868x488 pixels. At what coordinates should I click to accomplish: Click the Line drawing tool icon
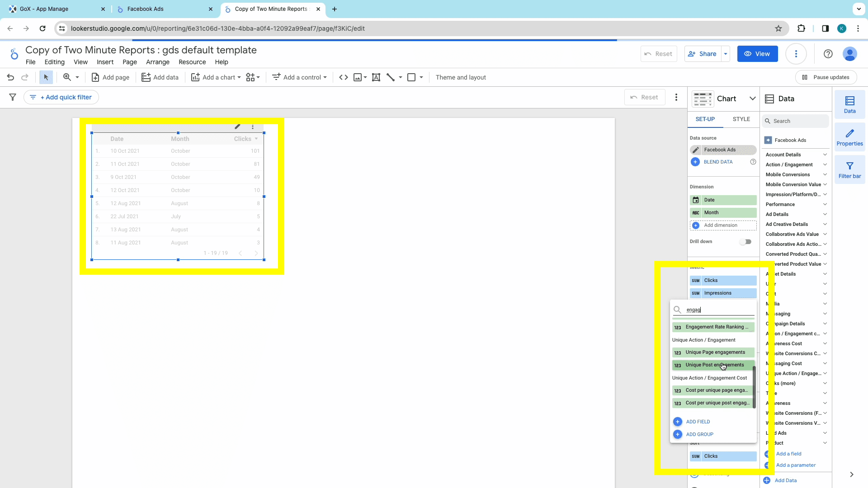391,77
